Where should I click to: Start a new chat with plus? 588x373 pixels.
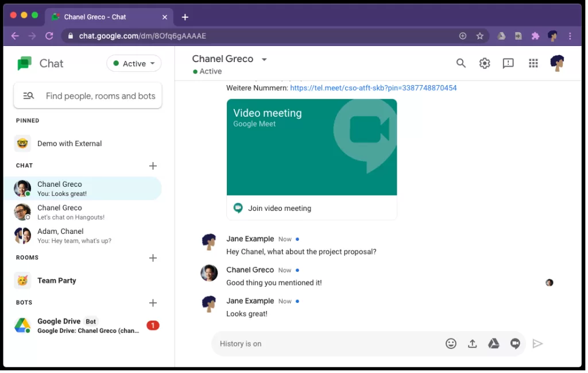click(x=153, y=166)
